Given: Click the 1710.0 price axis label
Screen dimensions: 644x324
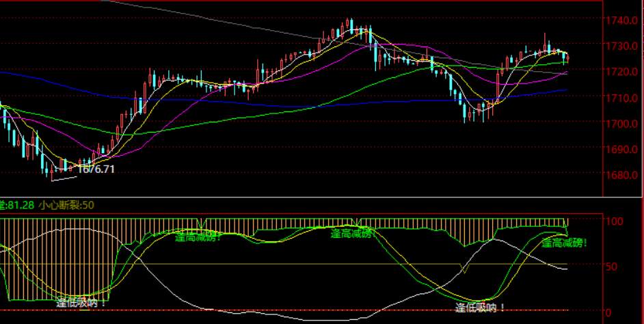Looking at the screenshot, I should pos(623,98).
